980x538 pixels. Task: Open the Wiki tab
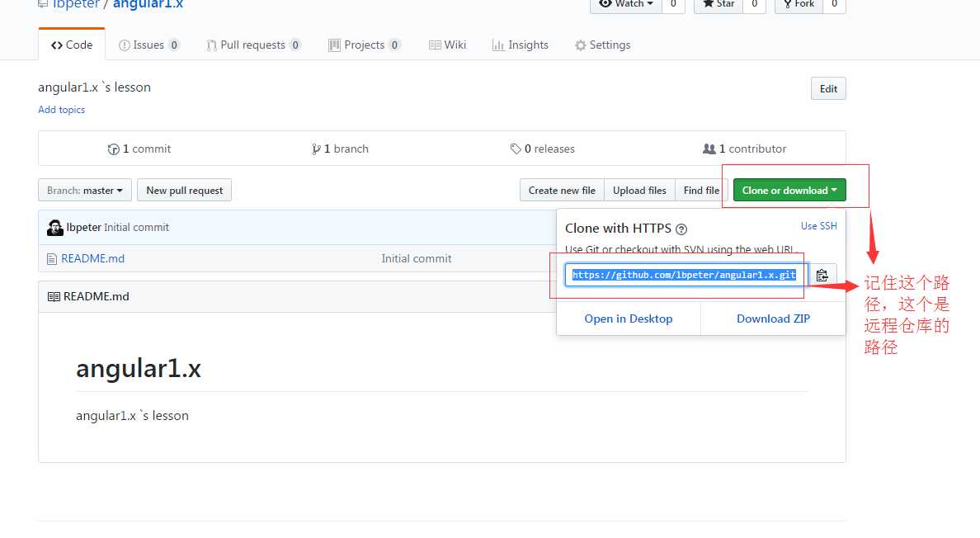pyautogui.click(x=447, y=45)
